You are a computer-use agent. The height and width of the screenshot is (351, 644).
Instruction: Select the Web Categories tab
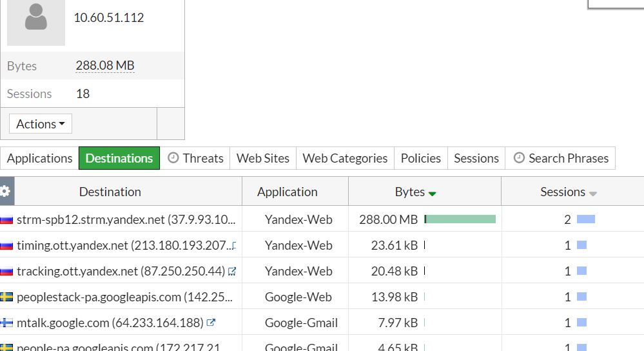point(345,158)
